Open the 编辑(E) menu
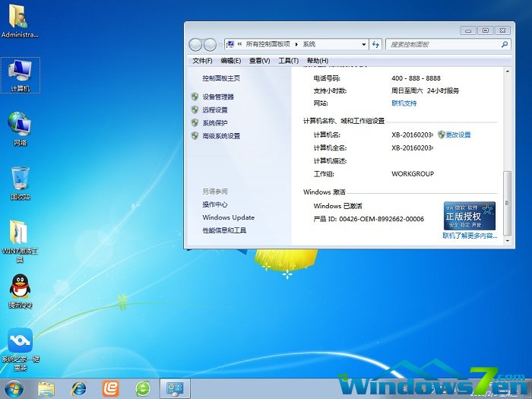The image size is (532, 399). 231,61
